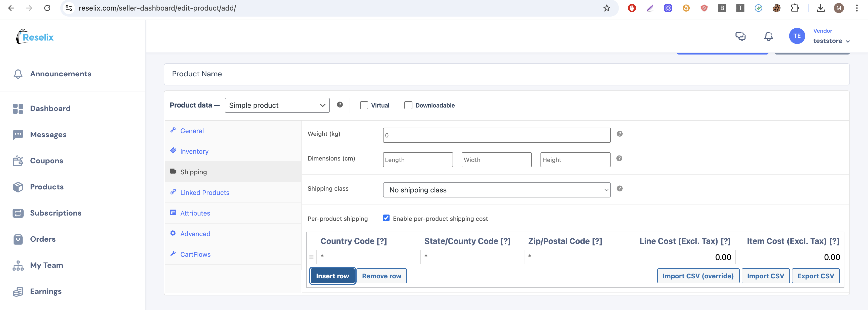Image resolution: width=868 pixels, height=310 pixels.
Task: Reload the page in browser
Action: pos(47,8)
